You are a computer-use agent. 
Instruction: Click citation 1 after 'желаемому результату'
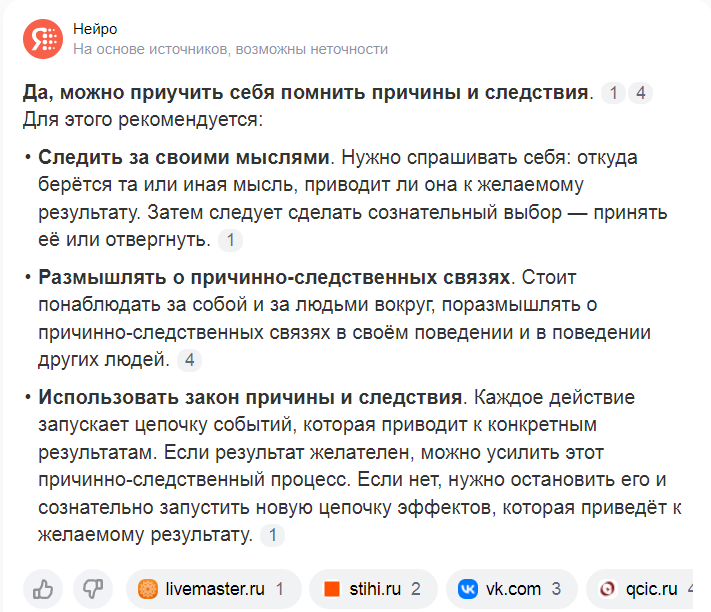(x=273, y=535)
